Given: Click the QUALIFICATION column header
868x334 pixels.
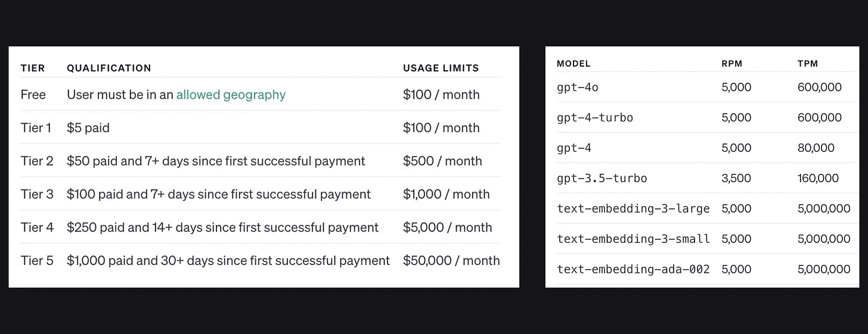Looking at the screenshot, I should (109, 68).
